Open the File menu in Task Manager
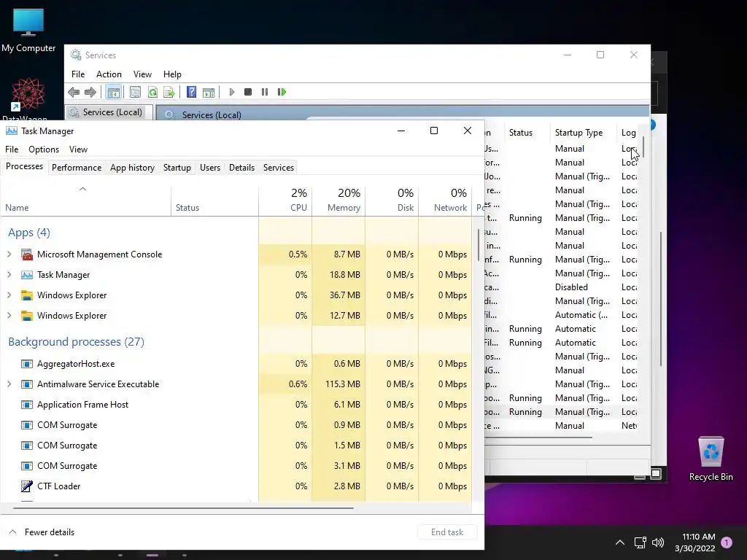 [x=12, y=149]
